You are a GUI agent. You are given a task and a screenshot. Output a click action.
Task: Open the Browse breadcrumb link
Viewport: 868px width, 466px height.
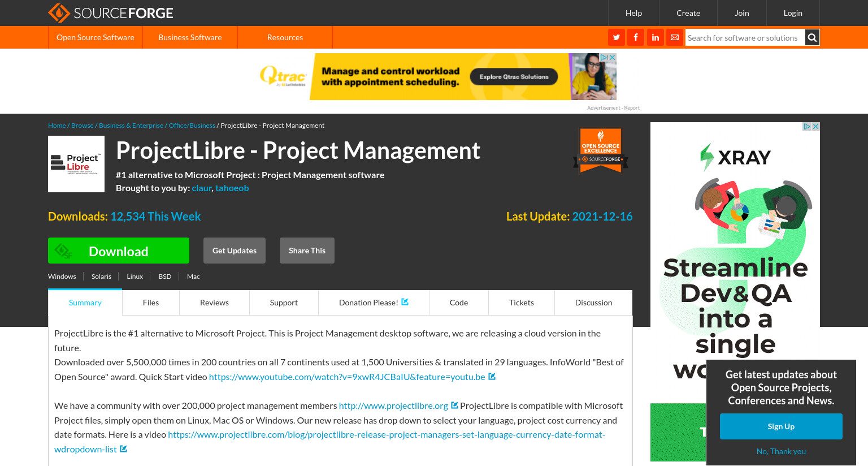[83, 126]
